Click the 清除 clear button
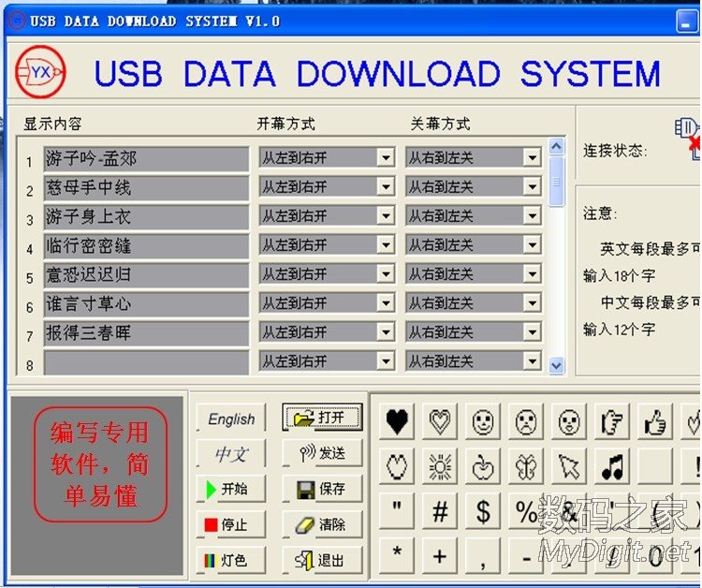This screenshot has width=702, height=588. click(x=322, y=524)
